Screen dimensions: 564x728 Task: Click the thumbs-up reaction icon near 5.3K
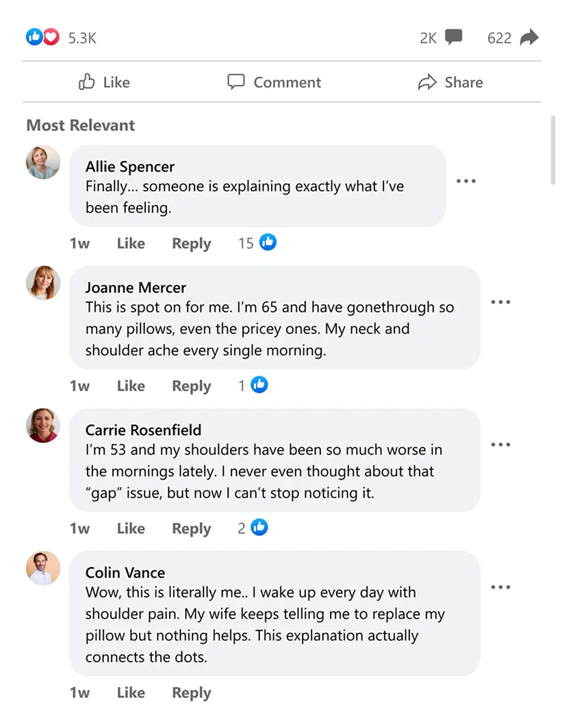click(34, 37)
